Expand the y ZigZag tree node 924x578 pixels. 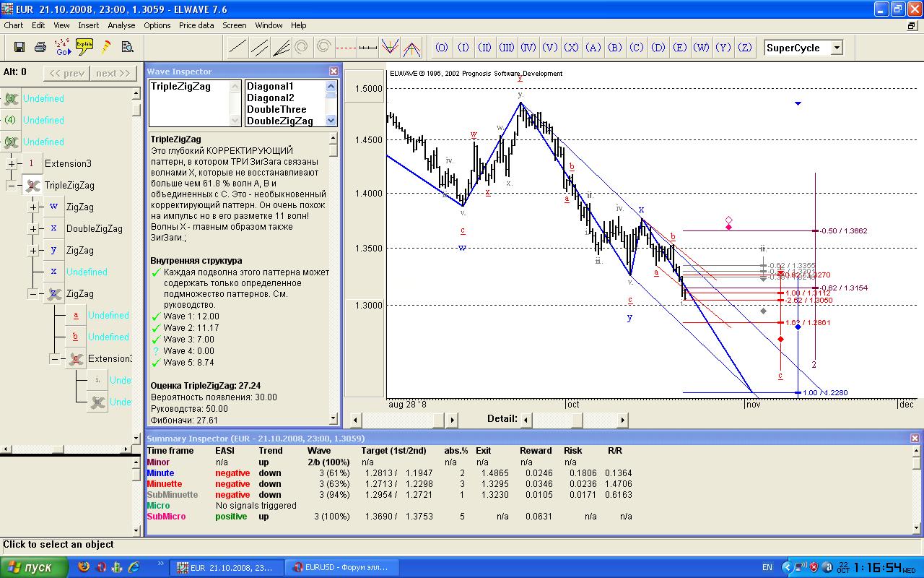point(33,251)
